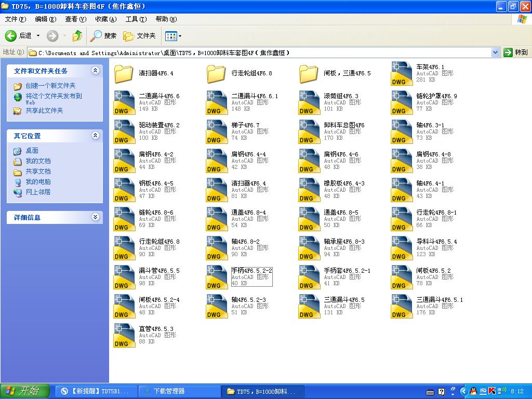532x399 pixels.
Task: Click the 转到 go button
Action: click(x=516, y=52)
